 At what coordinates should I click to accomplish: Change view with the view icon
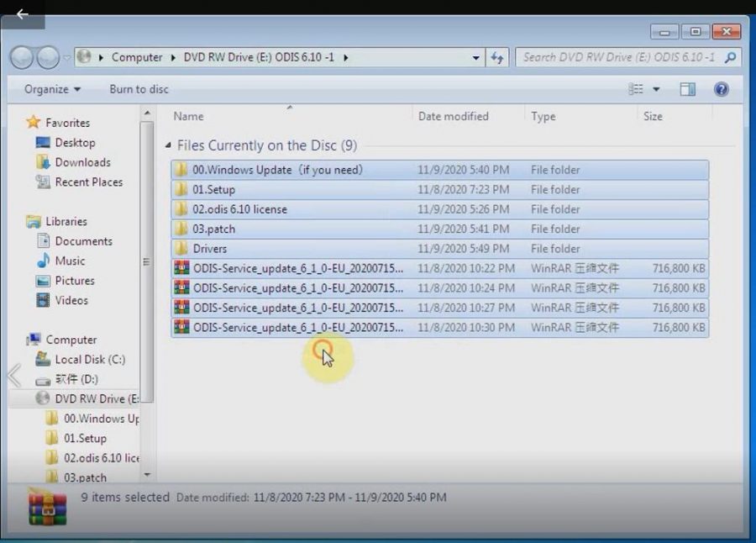tap(636, 89)
